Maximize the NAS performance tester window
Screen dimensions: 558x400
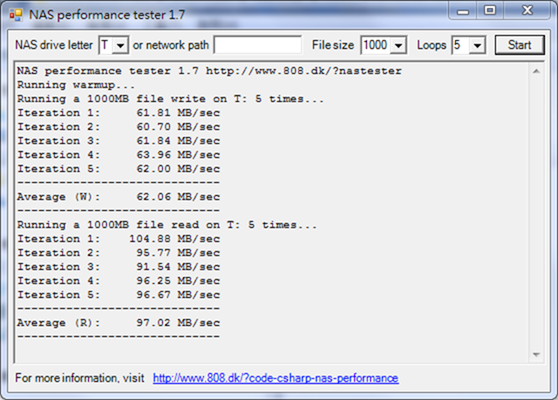(490, 11)
